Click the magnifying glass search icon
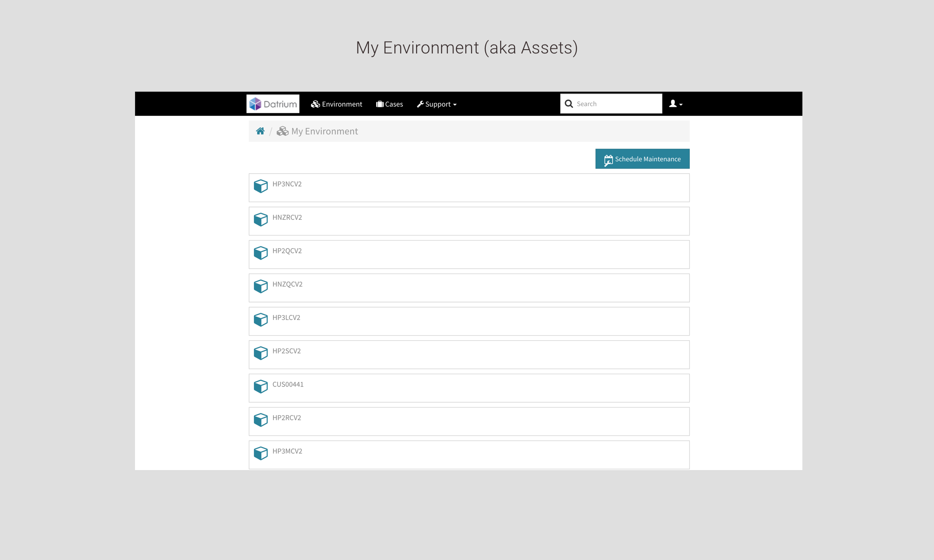The height and width of the screenshot is (560, 934). (569, 104)
